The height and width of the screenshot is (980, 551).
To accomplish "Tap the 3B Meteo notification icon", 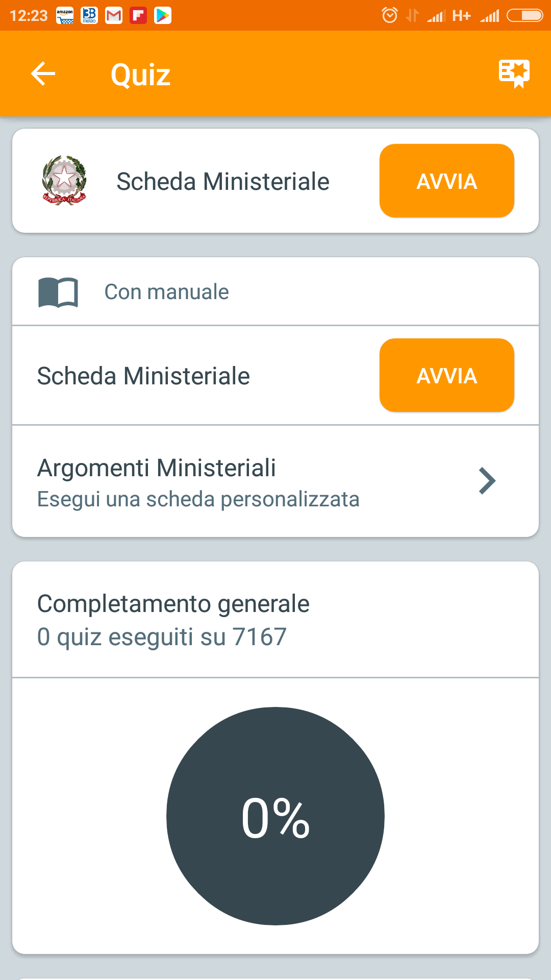I will click(x=89, y=16).
